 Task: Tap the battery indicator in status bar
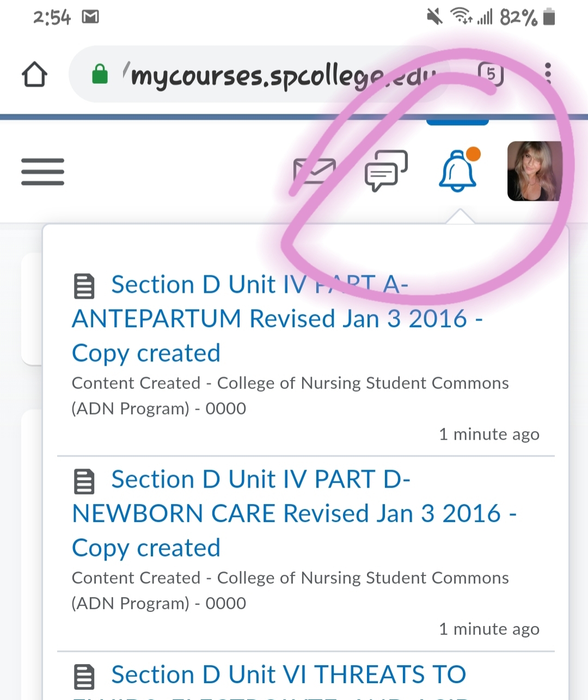pos(549,17)
